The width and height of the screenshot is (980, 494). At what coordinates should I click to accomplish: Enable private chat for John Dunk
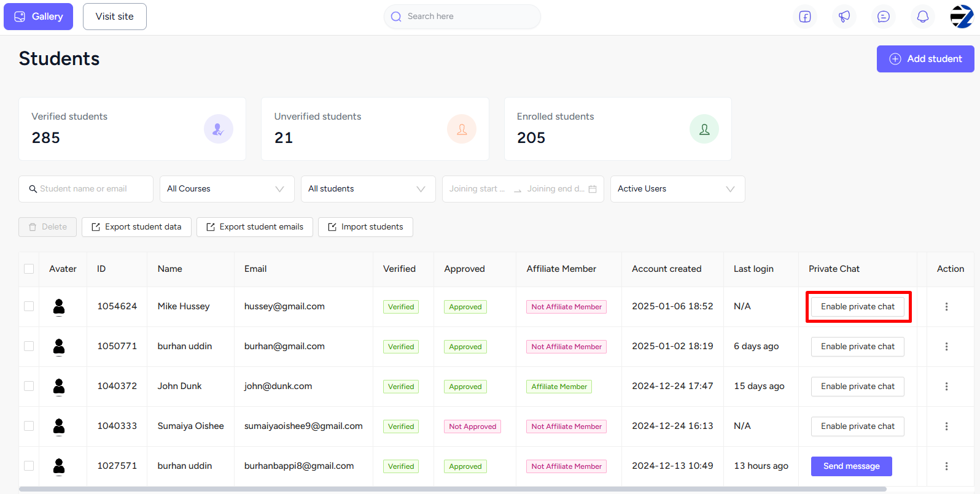pyautogui.click(x=858, y=387)
